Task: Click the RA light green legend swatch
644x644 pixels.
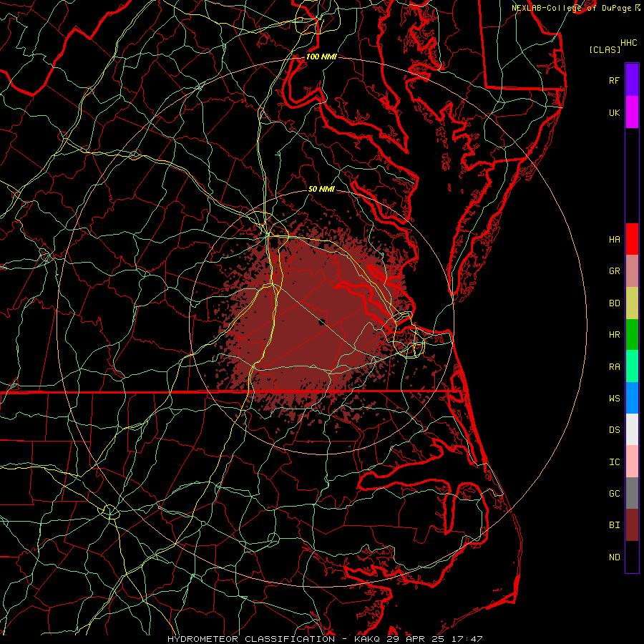Action: pyautogui.click(x=632, y=366)
